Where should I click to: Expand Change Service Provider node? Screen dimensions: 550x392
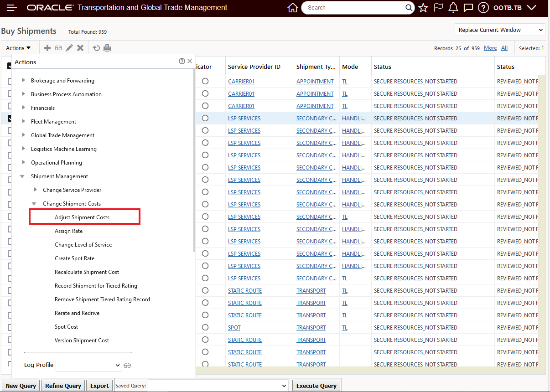pyautogui.click(x=36, y=190)
